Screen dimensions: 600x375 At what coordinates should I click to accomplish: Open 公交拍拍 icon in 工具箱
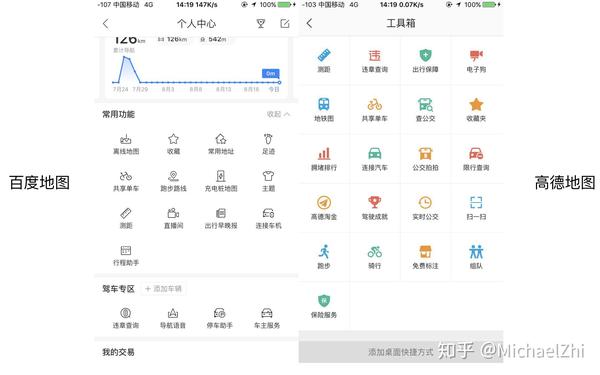pos(426,159)
